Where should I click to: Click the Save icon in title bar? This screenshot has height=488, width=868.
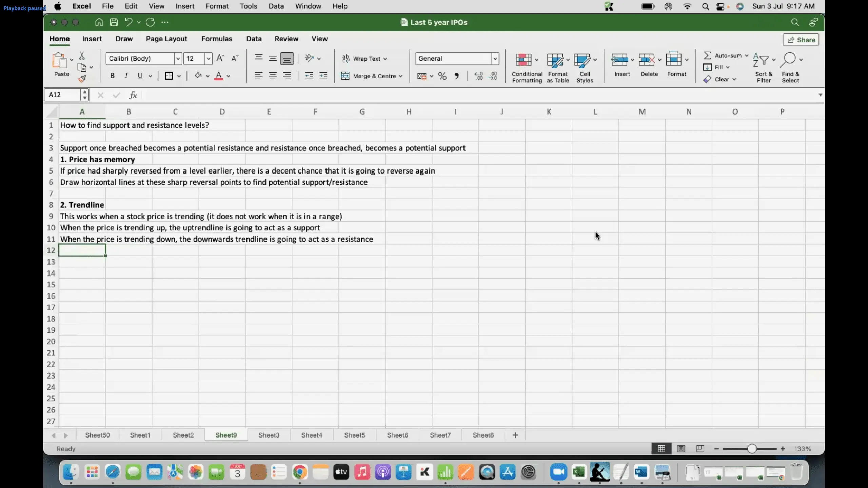[114, 22]
